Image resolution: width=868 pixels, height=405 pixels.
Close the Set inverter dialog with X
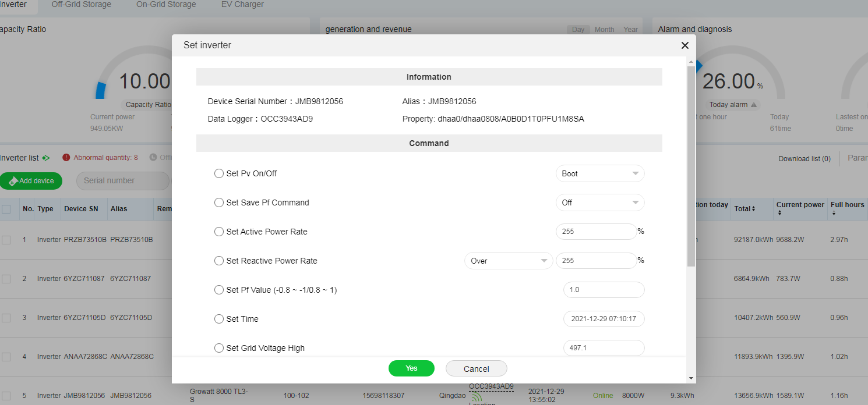click(x=685, y=45)
